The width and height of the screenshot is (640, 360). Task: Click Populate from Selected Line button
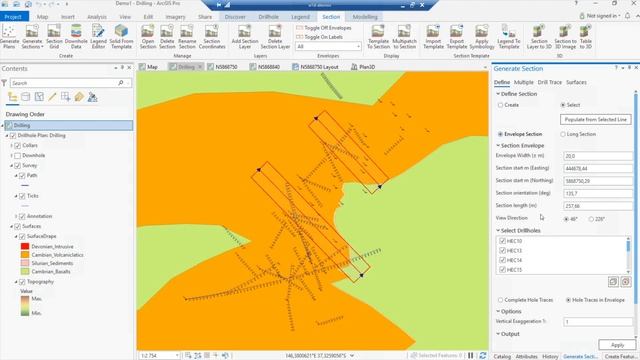[596, 120]
